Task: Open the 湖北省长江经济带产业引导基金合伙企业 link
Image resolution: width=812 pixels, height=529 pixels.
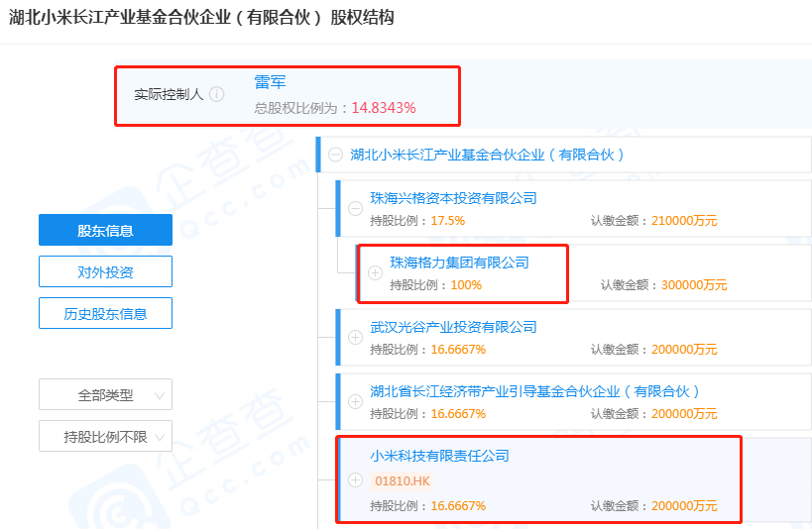Action: click(x=535, y=391)
